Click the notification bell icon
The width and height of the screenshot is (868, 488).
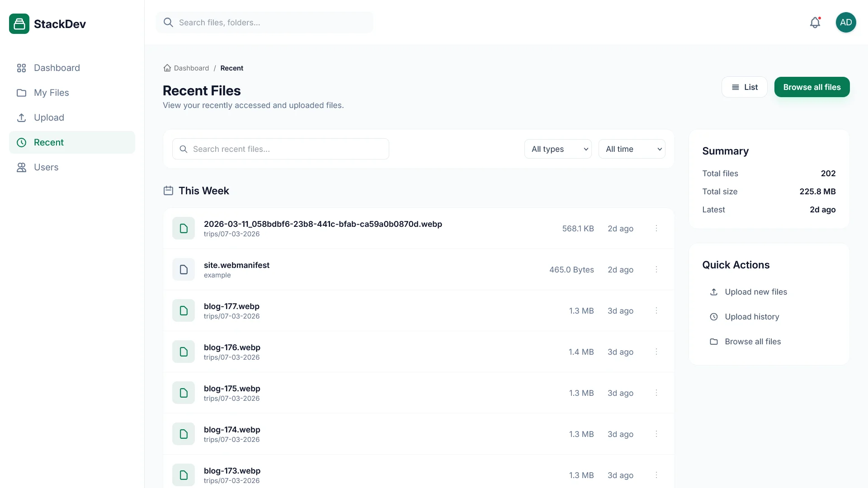click(815, 23)
